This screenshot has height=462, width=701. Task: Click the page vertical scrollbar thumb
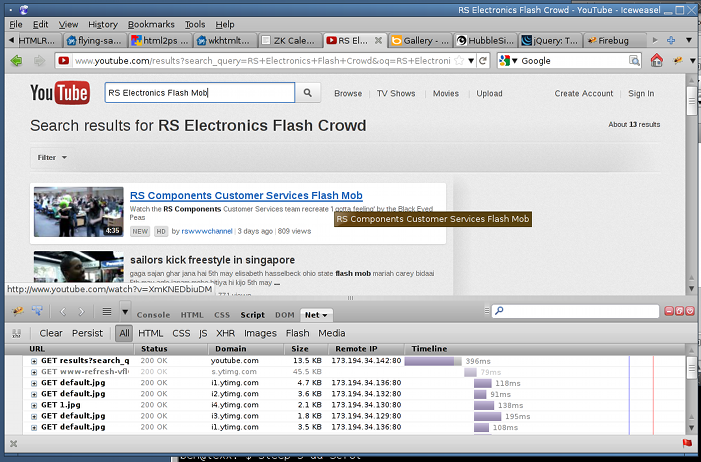coord(692,101)
